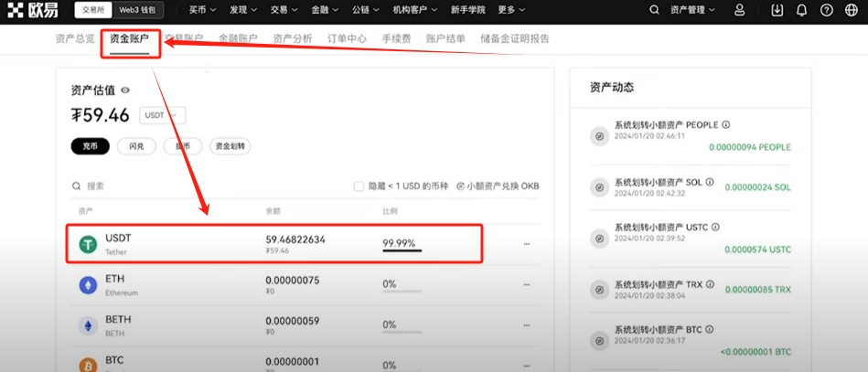Expand the 金融 menu
Image resolution: width=868 pixels, height=372 pixels.
[326, 10]
